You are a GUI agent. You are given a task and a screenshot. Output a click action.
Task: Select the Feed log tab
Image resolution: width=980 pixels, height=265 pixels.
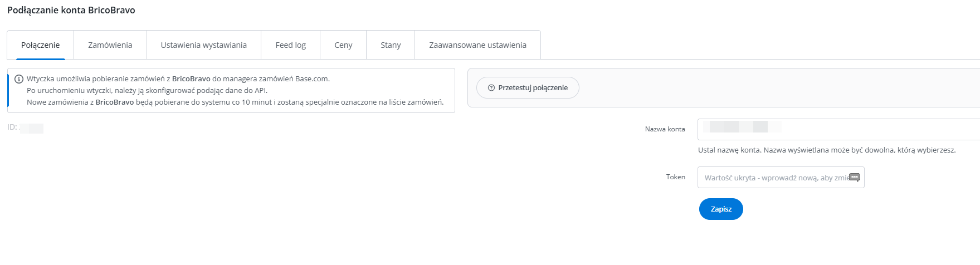pyautogui.click(x=290, y=45)
